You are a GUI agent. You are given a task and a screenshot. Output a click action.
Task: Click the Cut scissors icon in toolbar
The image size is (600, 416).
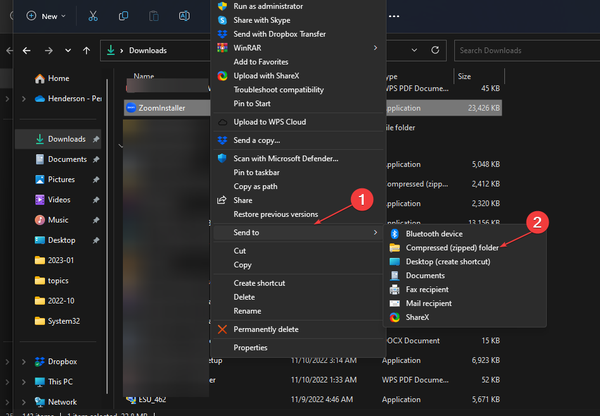93,16
